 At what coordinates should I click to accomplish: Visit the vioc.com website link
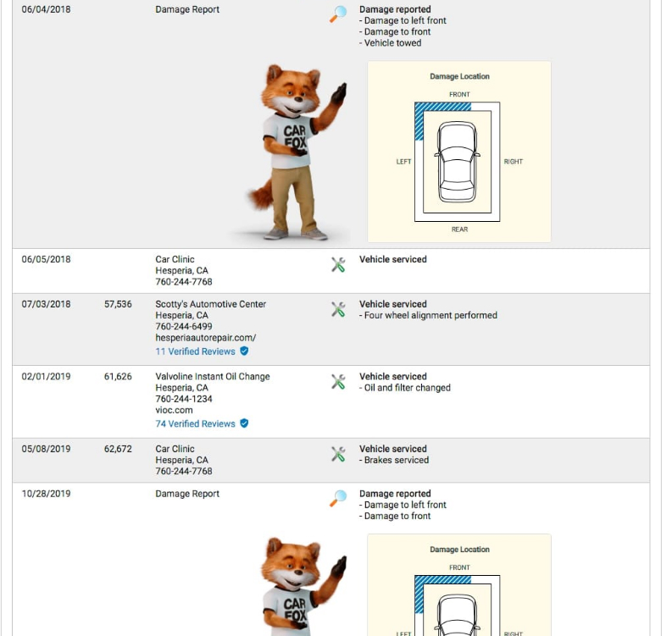click(174, 410)
